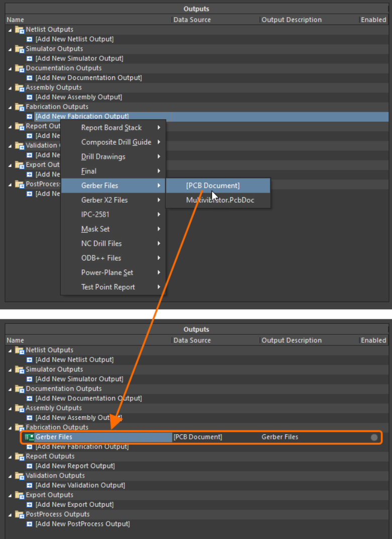This screenshot has height=539, width=392.
Task: Click plus icon beside Add New Validation Output, lower panel
Action: click(x=30, y=485)
